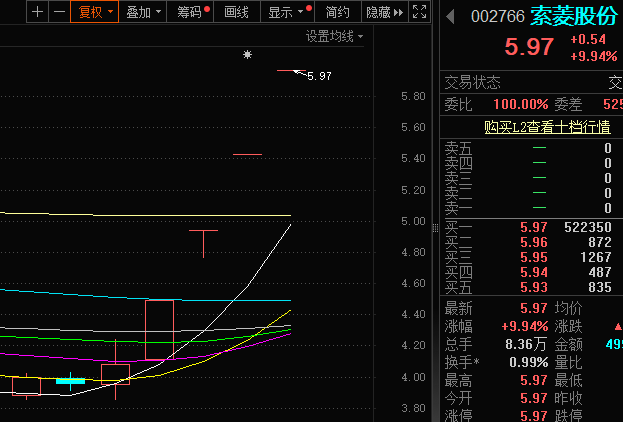Click stock code 002766
The width and height of the screenshot is (623, 422).
[497, 17]
